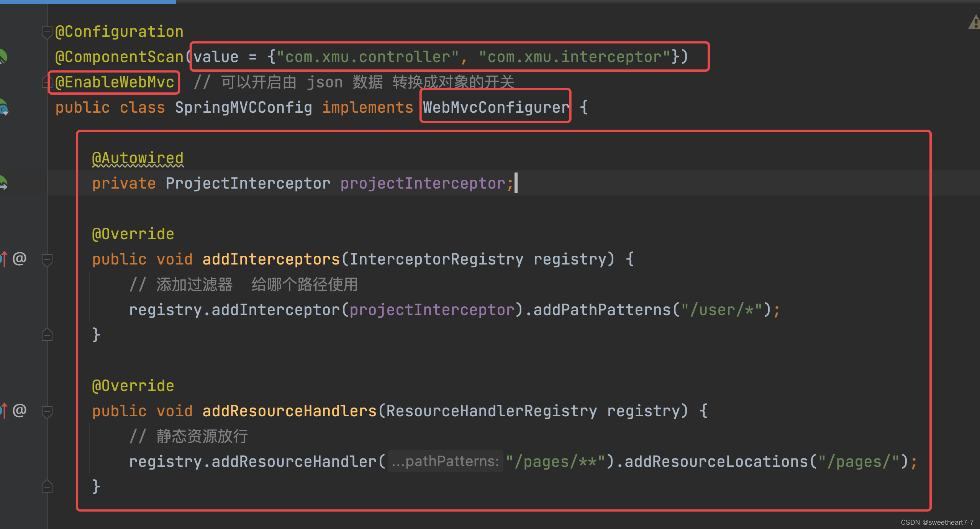The image size is (980, 529).
Task: Click the 静态资源放行 comment line
Action: pyautogui.click(x=188, y=436)
